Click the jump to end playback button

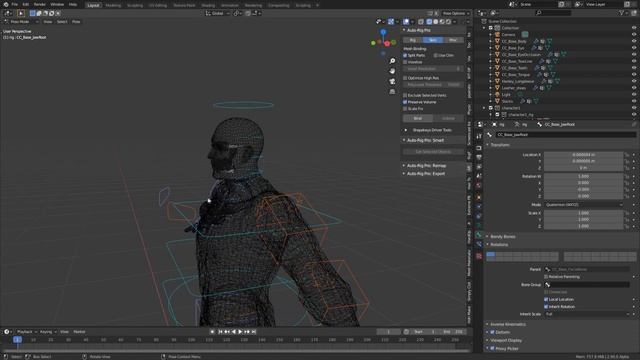(x=253, y=332)
